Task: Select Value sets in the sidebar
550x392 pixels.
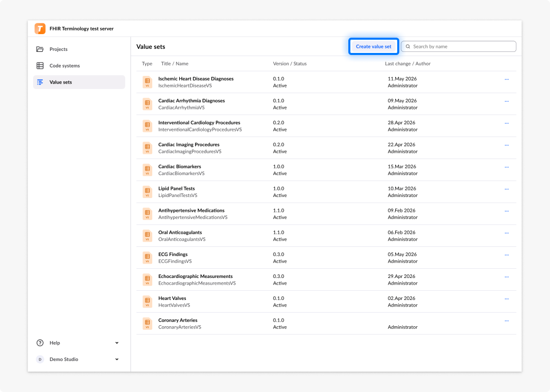Action: coord(79,82)
